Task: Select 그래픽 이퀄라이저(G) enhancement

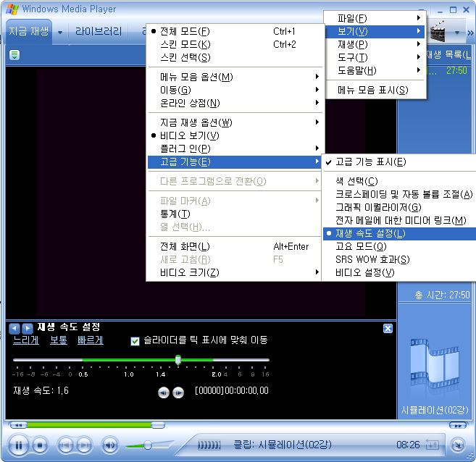Action: (399, 208)
